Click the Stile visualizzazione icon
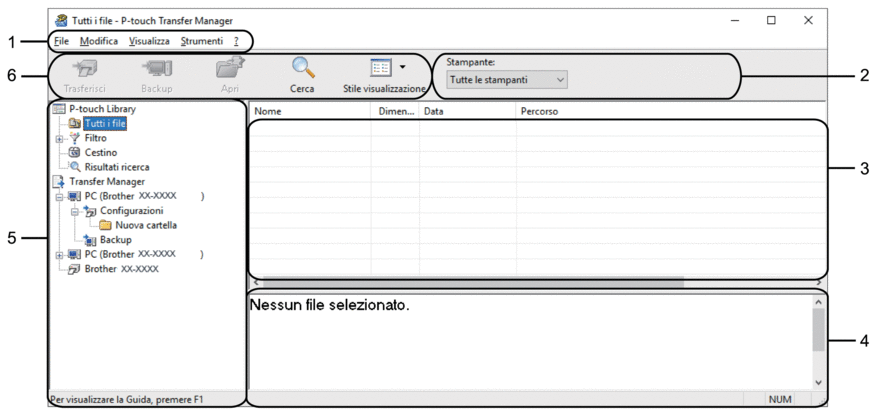 (x=380, y=69)
